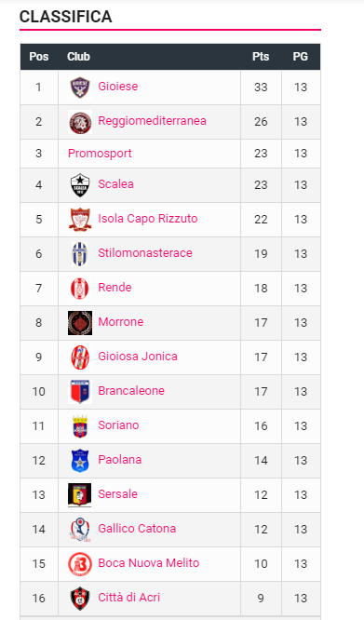The image size is (364, 620).
Task: Visit the Sersale team link
Action: point(118,494)
